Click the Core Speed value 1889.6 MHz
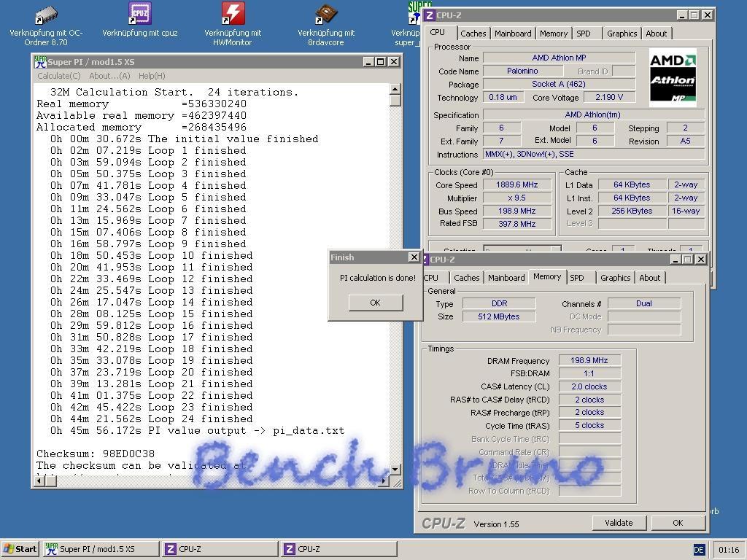This screenshot has height=560, width=747. pyautogui.click(x=517, y=184)
